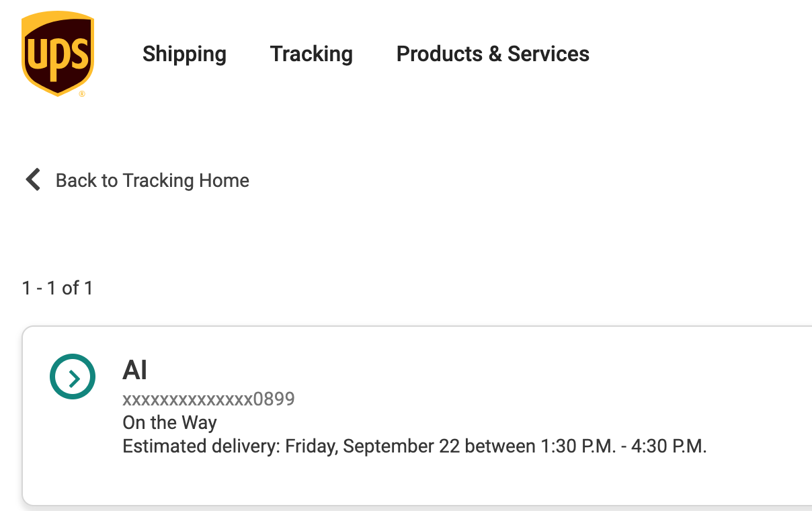Click the word Home in the back link

coord(225,180)
